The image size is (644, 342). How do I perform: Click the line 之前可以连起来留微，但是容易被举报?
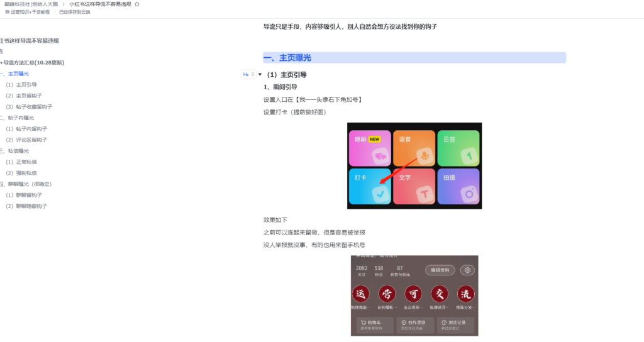314,233
